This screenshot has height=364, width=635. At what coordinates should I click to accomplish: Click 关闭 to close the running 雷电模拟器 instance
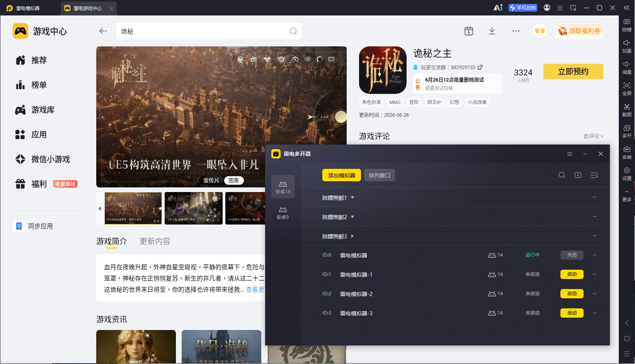pos(572,255)
